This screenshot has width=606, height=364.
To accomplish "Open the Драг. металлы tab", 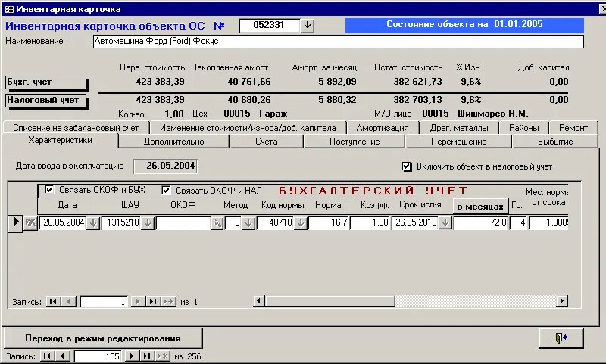I will pyautogui.click(x=459, y=128).
